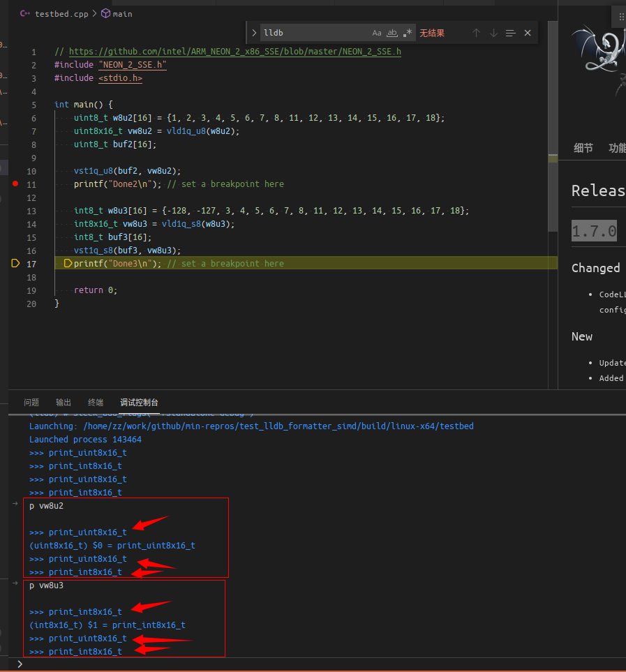
Task: Click 'int8_t buf3[16];' on line 15
Action: 112,237
